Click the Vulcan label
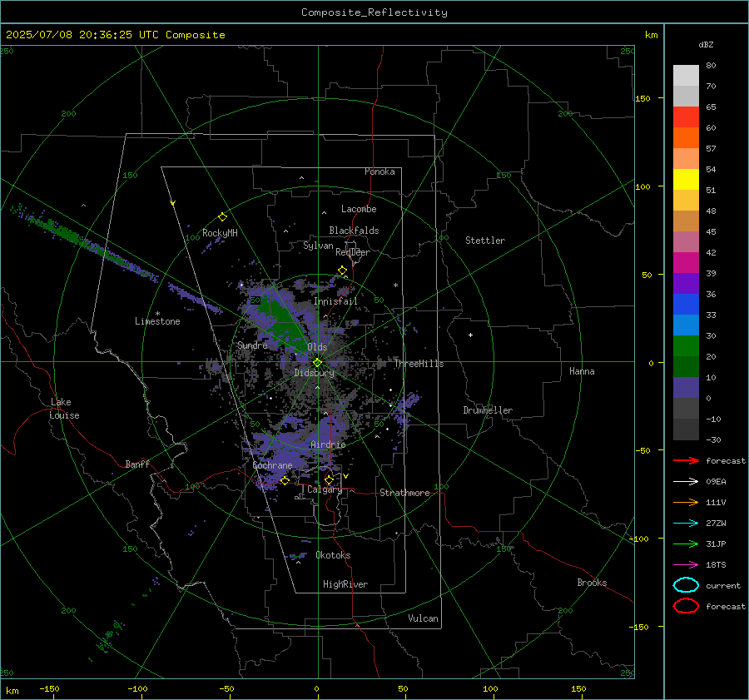Image resolution: width=749 pixels, height=700 pixels. click(423, 618)
